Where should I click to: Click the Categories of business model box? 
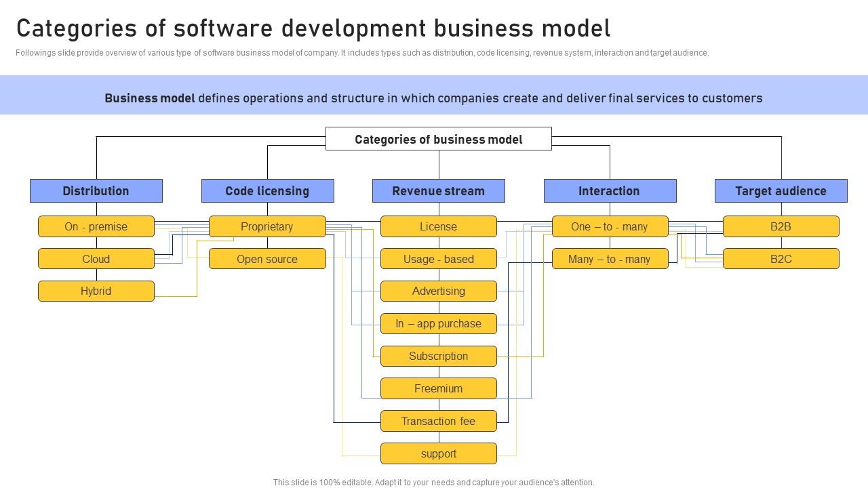coord(438,139)
